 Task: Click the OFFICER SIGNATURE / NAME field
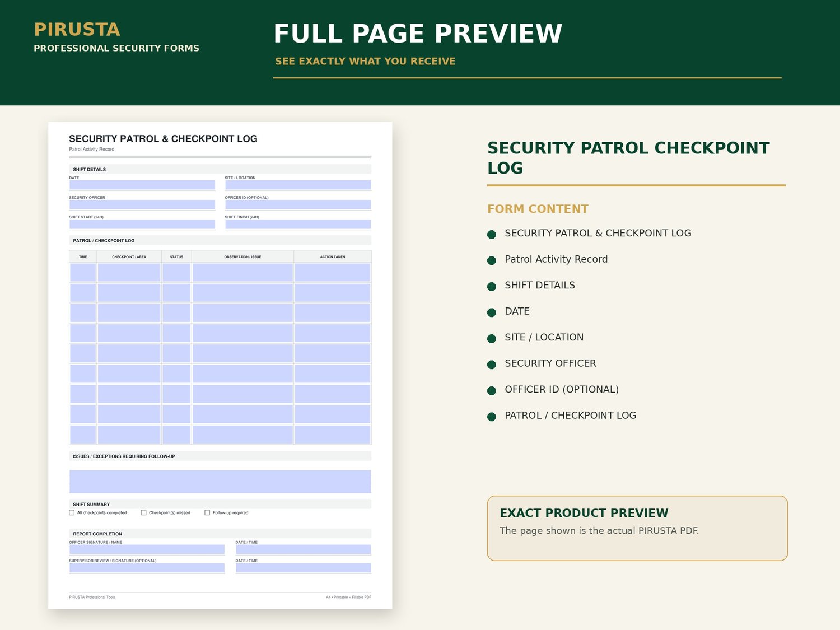click(147, 549)
